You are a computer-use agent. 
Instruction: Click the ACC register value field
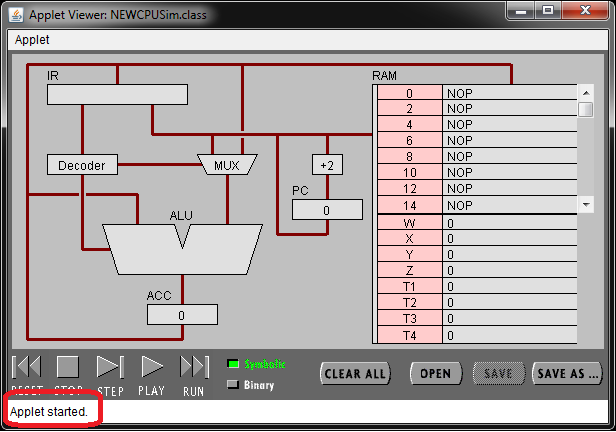pyautogui.click(x=182, y=315)
